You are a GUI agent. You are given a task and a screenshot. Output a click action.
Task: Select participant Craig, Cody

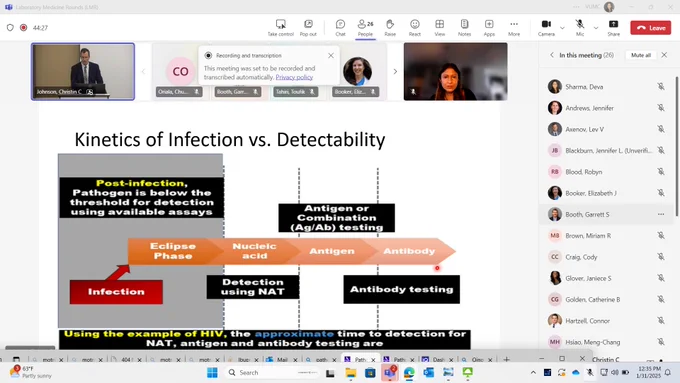[606, 257]
